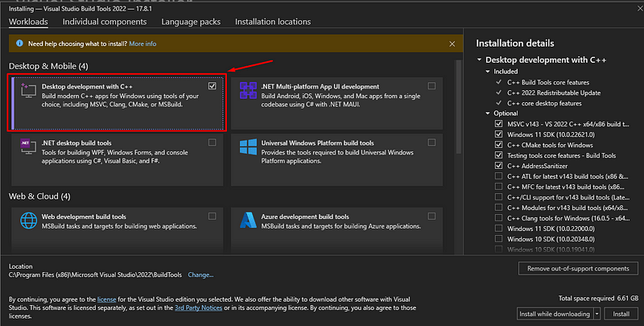
Task: Check Azure development build tools workload
Action: tap(431, 216)
